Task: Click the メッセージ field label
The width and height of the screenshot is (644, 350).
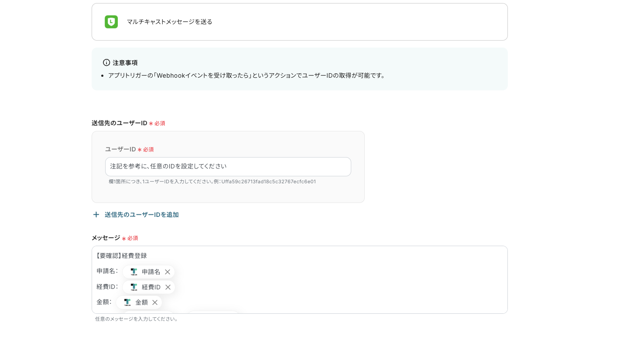Action: [106, 238]
